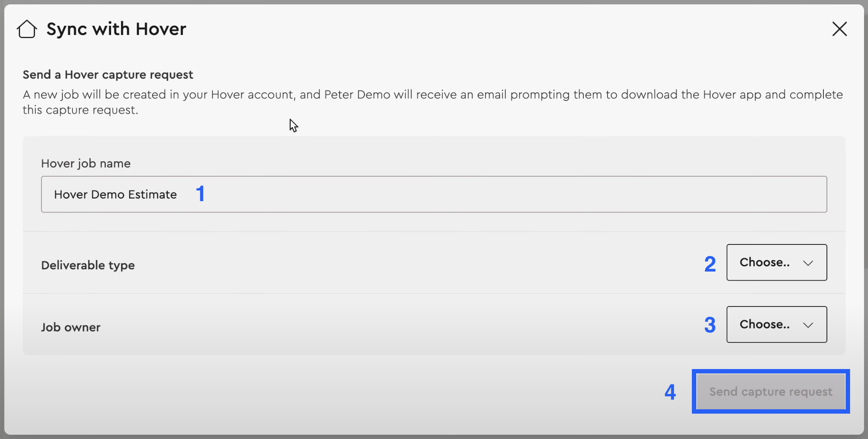The width and height of the screenshot is (868, 439).
Task: Click the 'Job owner' label
Action: tap(71, 327)
